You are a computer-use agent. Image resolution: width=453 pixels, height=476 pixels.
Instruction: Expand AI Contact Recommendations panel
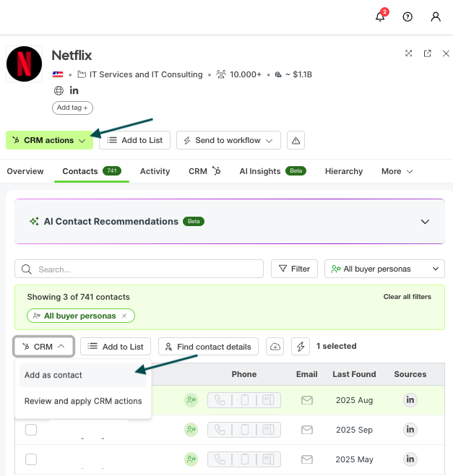(x=425, y=222)
